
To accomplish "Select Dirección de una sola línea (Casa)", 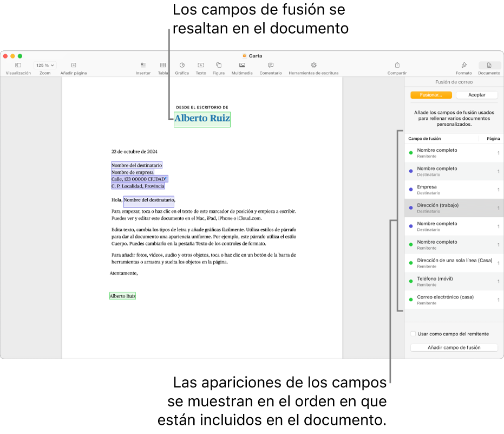I will 454,263.
